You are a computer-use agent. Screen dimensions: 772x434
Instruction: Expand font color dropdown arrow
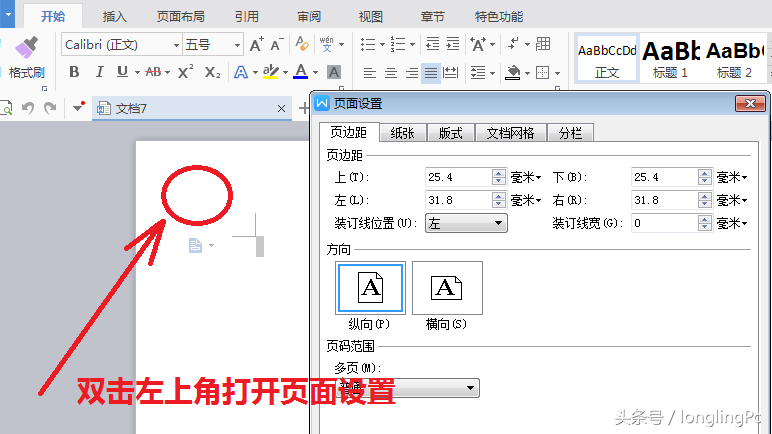pos(316,73)
